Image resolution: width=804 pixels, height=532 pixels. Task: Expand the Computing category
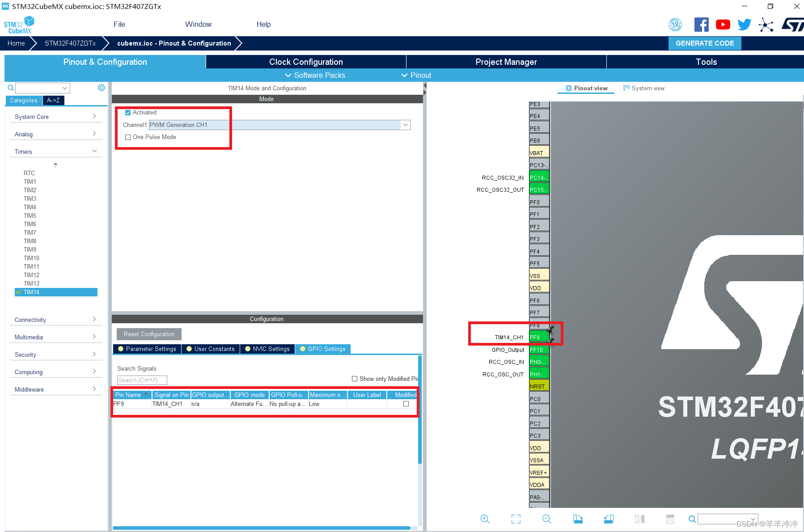[x=56, y=372]
